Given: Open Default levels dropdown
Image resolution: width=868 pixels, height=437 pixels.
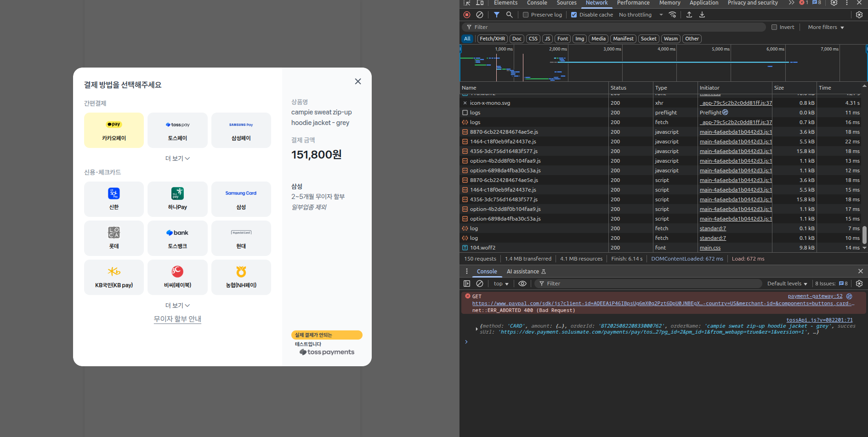Looking at the screenshot, I should coord(787,284).
